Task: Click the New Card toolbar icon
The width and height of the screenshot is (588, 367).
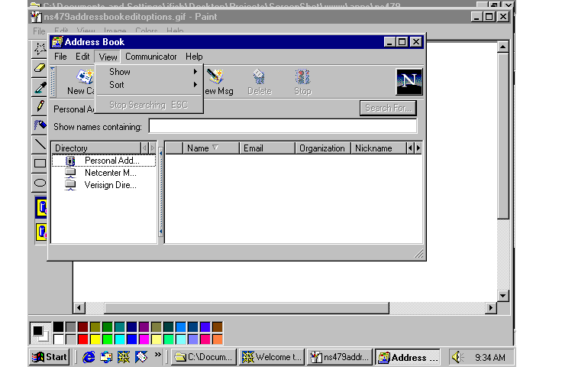Action: [x=86, y=77]
